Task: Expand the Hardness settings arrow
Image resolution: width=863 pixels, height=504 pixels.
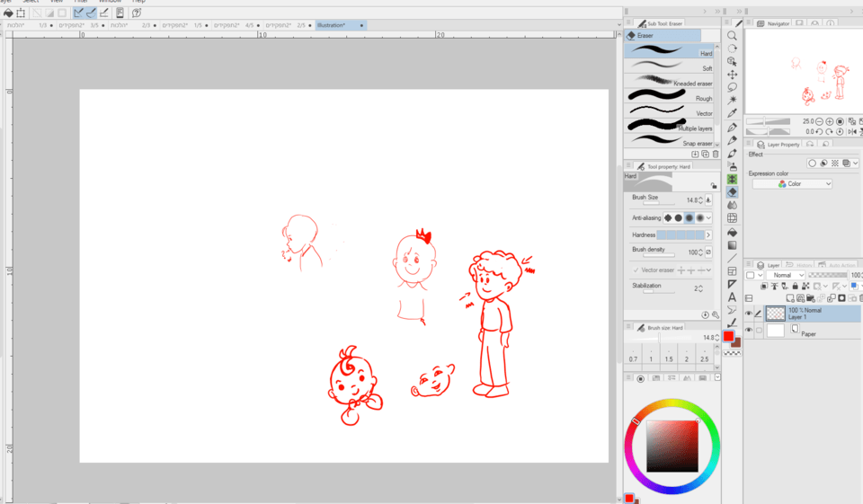Action: (x=708, y=235)
